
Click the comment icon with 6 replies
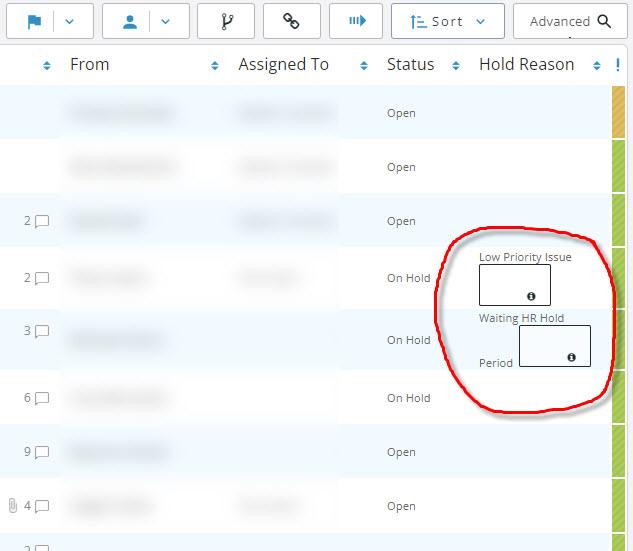42,398
